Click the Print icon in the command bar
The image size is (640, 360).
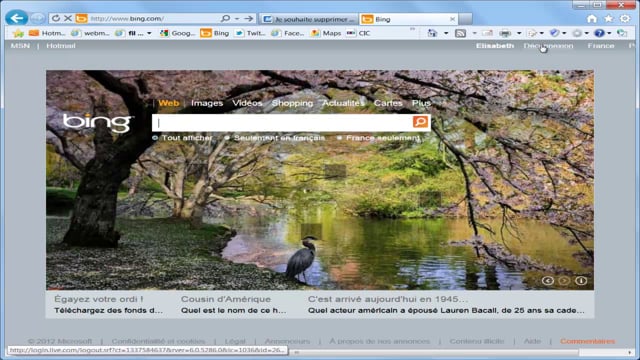coord(505,33)
